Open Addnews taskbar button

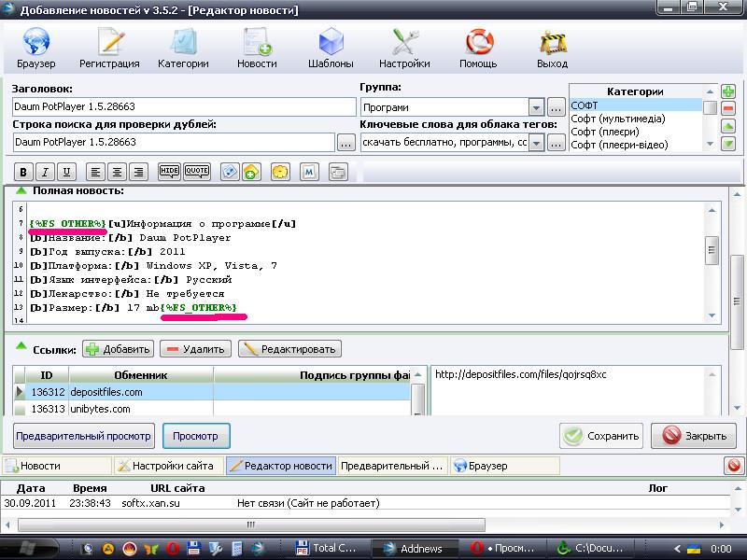414,549
